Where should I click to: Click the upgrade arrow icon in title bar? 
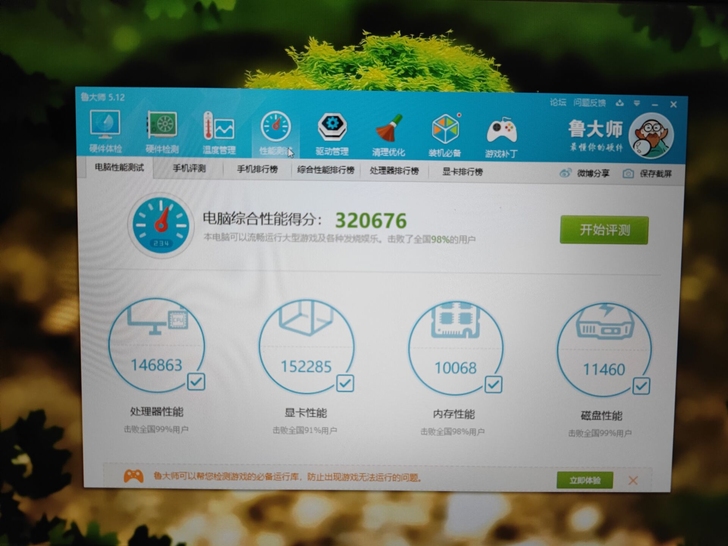pyautogui.click(x=619, y=103)
